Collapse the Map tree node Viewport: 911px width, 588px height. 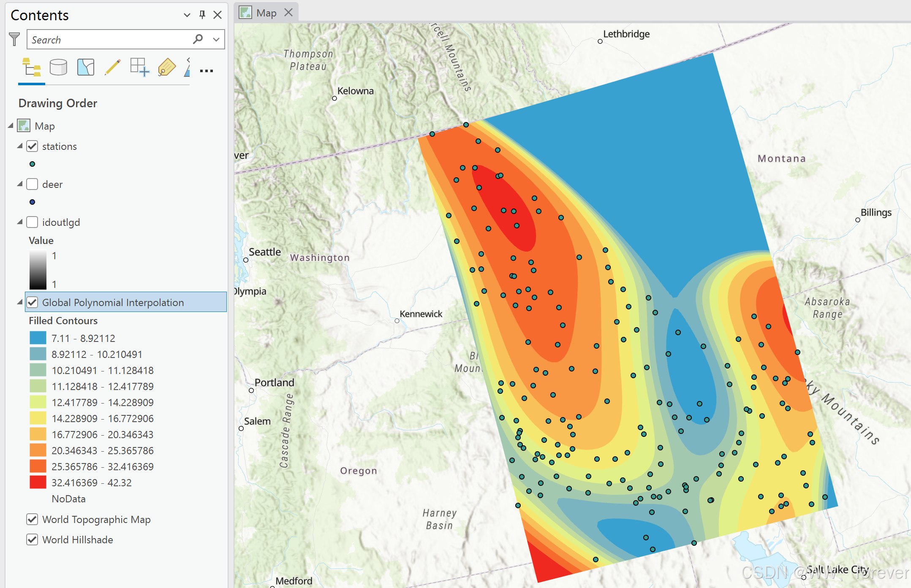11,126
